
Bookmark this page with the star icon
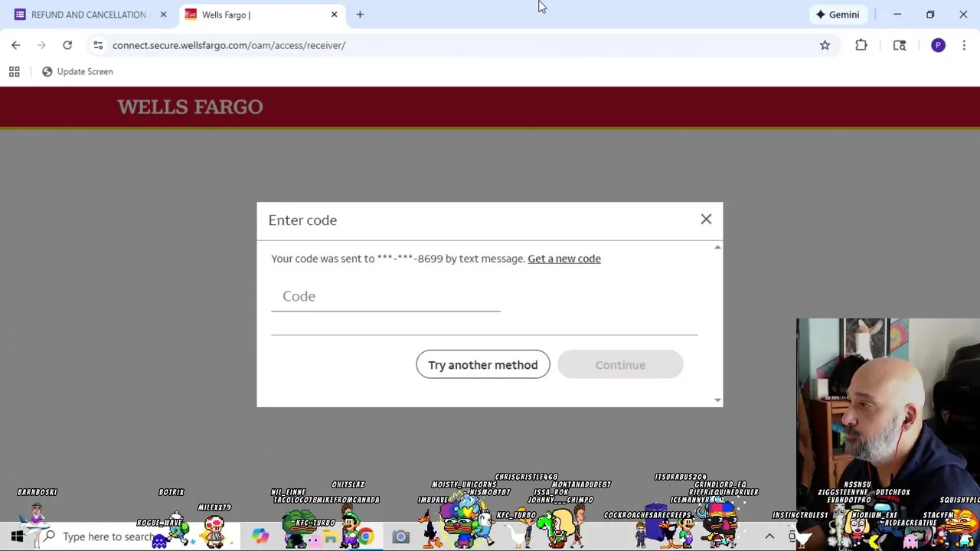click(825, 45)
